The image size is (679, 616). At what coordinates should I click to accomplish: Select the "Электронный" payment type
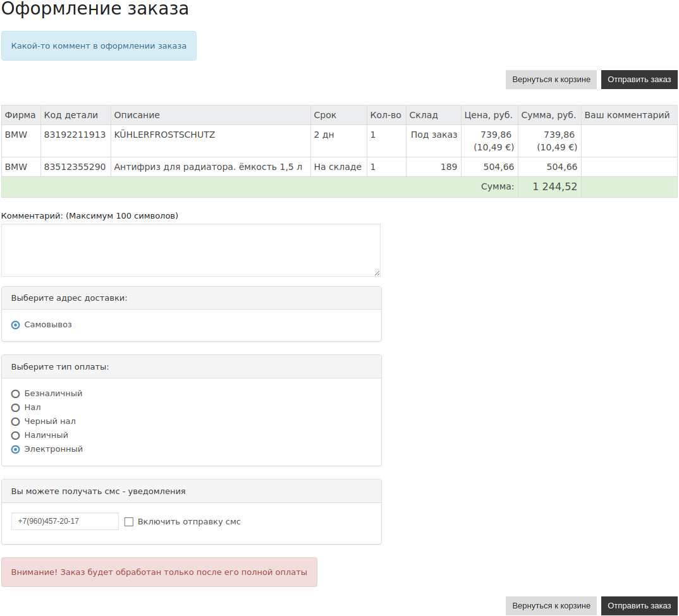click(16, 449)
